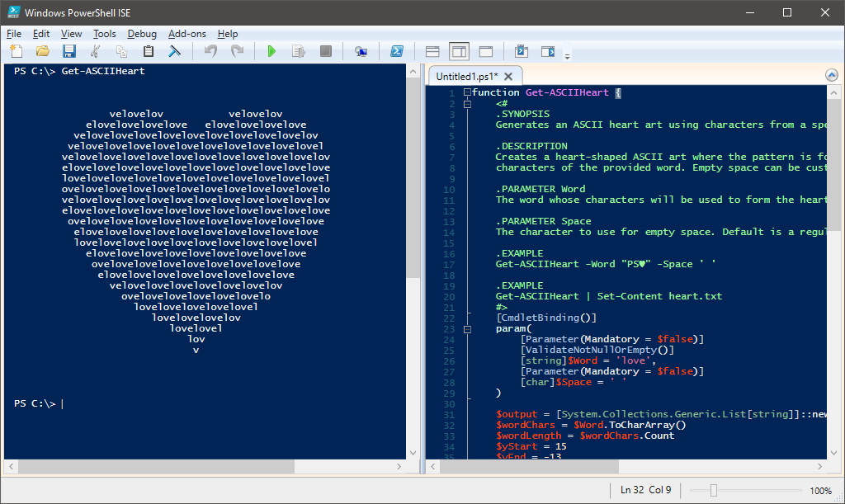
Task: Click the console horizontal scrollbar right arrow
Action: pyautogui.click(x=399, y=466)
